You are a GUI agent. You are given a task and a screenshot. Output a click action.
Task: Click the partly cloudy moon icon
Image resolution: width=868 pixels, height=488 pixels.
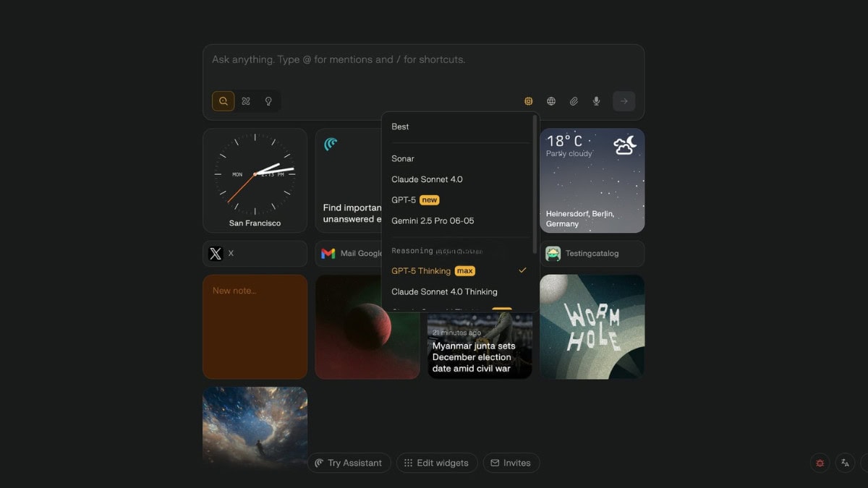(625, 145)
